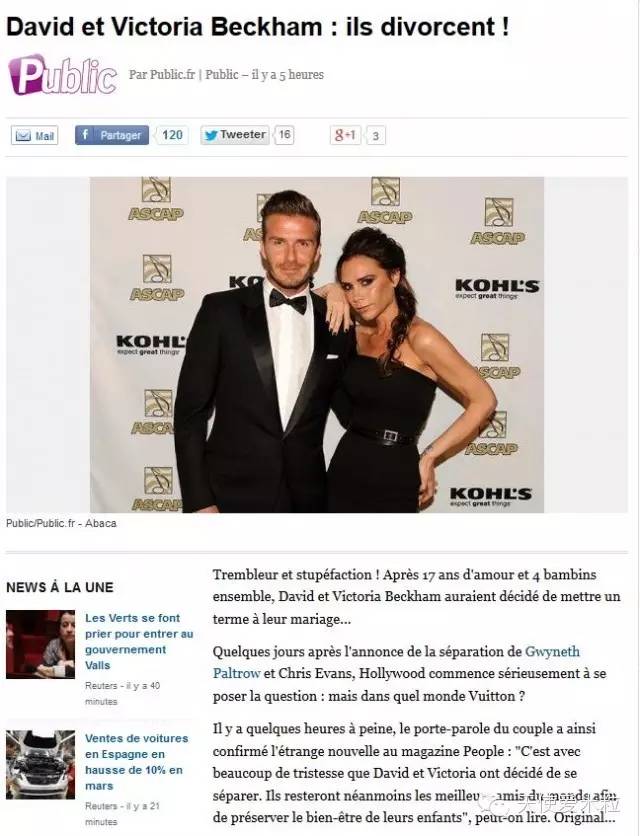Open the Facebook share count 120

tap(172, 135)
